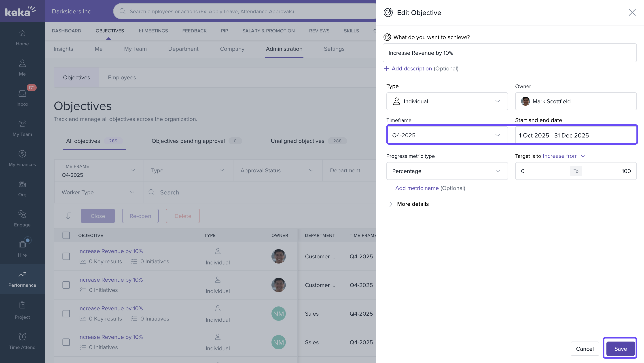Open the Inbox sidebar icon
644x363 pixels.
coord(22,94)
